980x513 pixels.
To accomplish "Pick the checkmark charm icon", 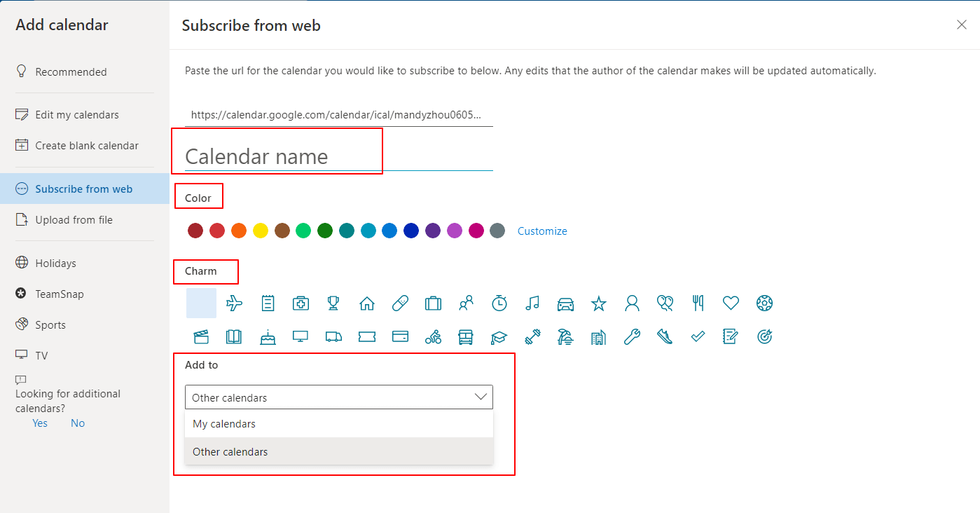I will coord(698,337).
